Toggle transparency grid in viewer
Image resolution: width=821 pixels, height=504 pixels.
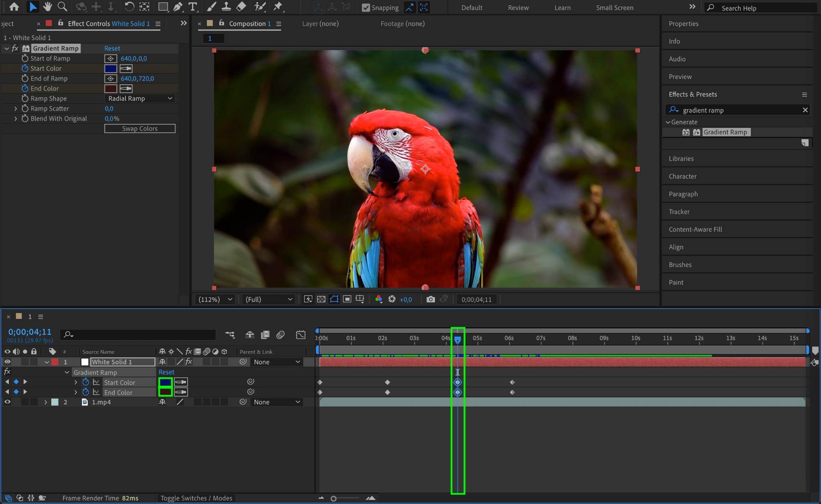pyautogui.click(x=321, y=299)
